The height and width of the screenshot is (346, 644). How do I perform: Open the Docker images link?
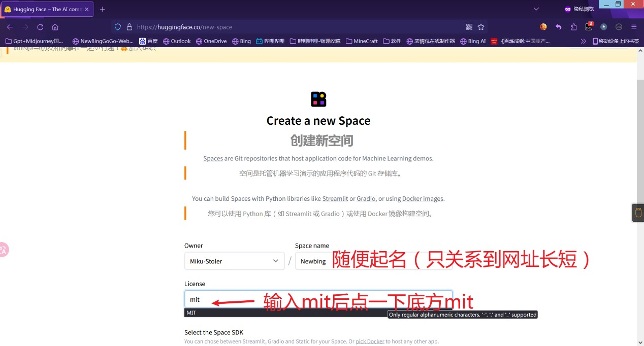click(x=423, y=198)
